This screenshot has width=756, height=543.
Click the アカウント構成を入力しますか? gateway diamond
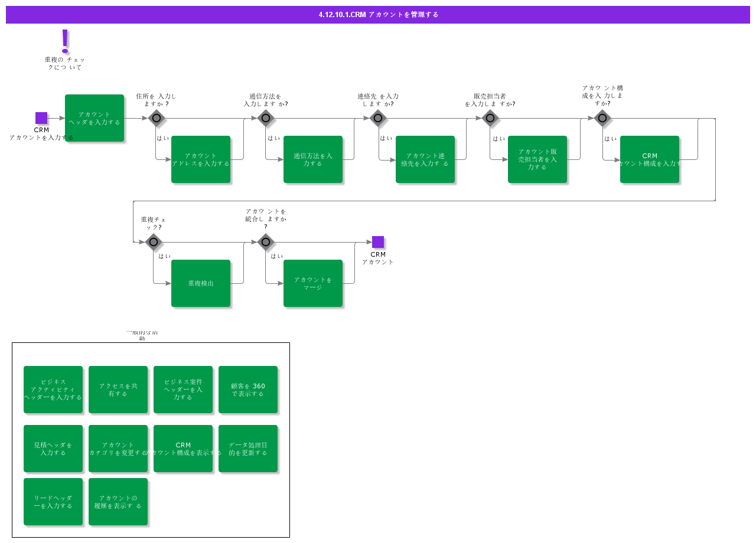(x=602, y=118)
